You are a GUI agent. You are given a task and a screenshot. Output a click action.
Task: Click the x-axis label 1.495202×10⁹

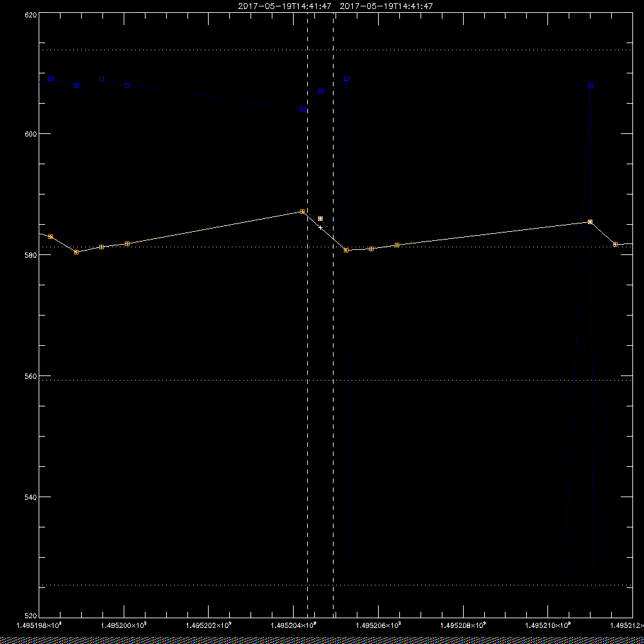pos(209,625)
